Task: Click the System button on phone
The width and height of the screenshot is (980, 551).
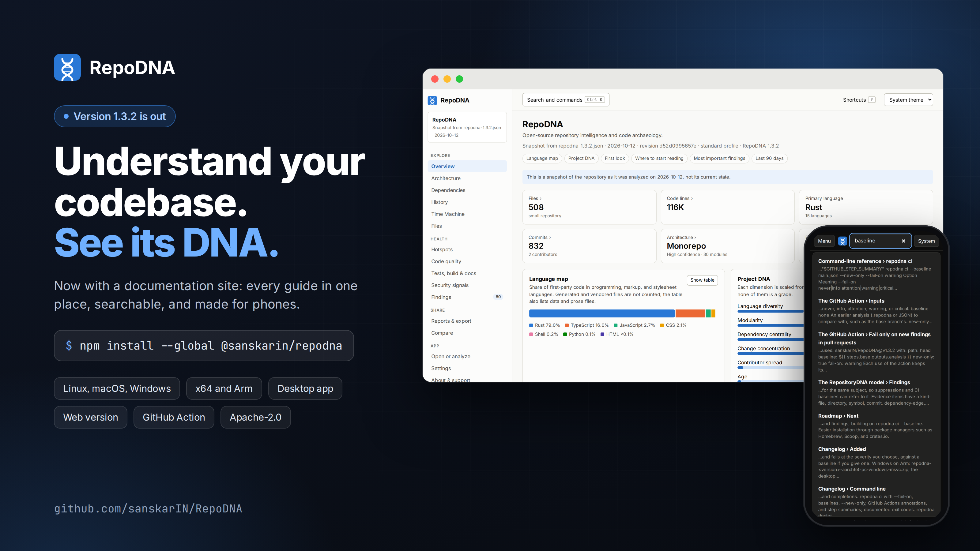Action: click(926, 241)
